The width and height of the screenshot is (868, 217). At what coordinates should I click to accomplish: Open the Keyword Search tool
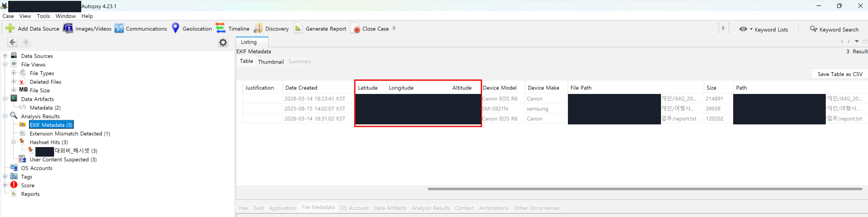(834, 29)
